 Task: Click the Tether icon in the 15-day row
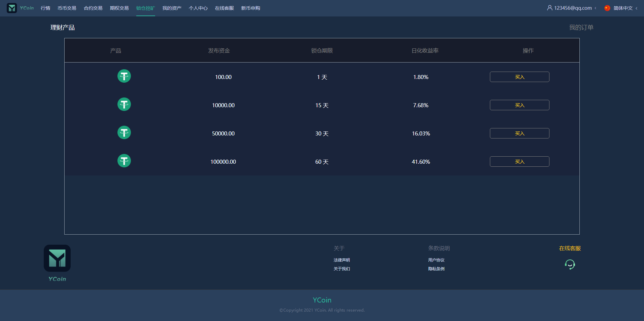coord(124,105)
